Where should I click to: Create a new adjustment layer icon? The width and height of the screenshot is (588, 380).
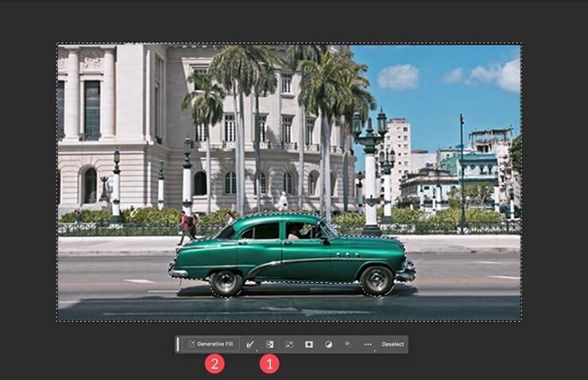[x=328, y=344]
